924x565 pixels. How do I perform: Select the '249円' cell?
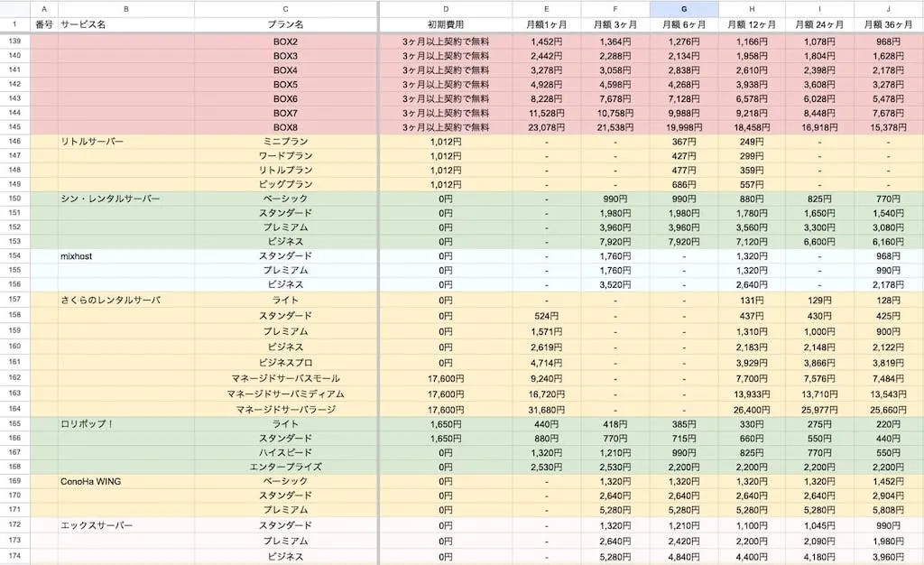[752, 142]
